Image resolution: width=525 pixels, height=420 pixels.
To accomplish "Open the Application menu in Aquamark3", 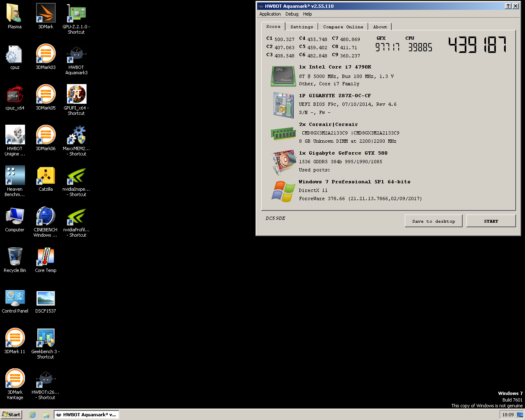I will [270, 14].
